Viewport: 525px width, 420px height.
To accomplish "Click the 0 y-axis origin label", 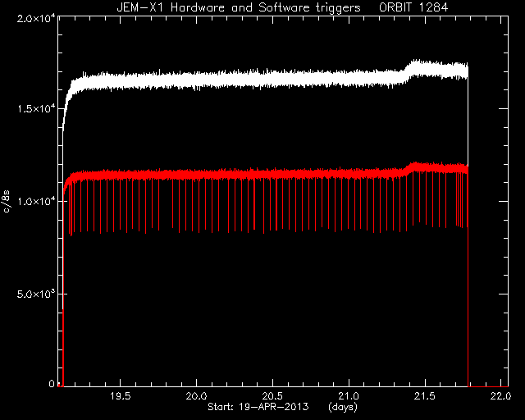I will [x=52, y=383].
